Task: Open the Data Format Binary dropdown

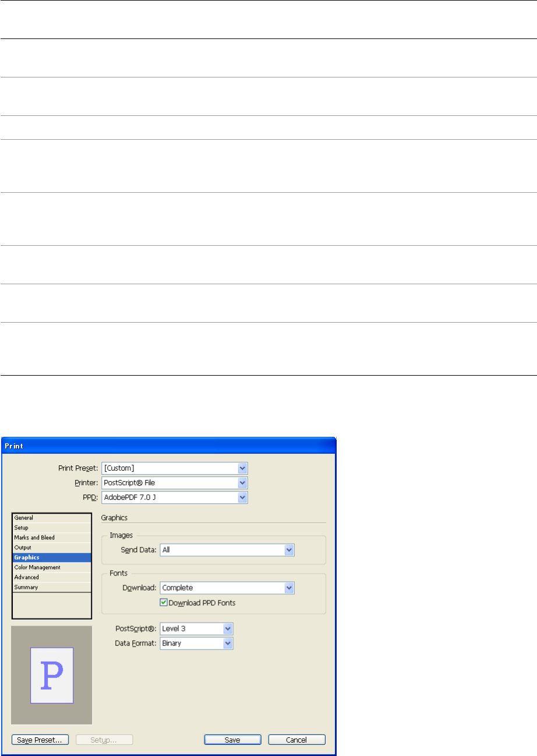Action: tap(196, 643)
